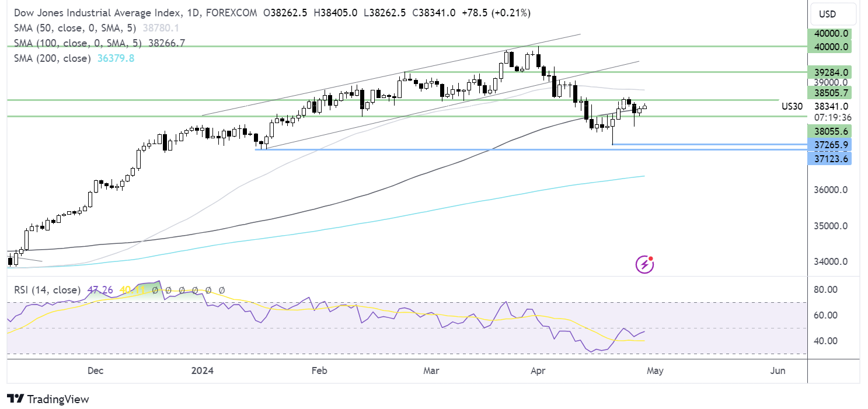
Task: Click the purple lightning bolt icon
Action: pos(644,264)
